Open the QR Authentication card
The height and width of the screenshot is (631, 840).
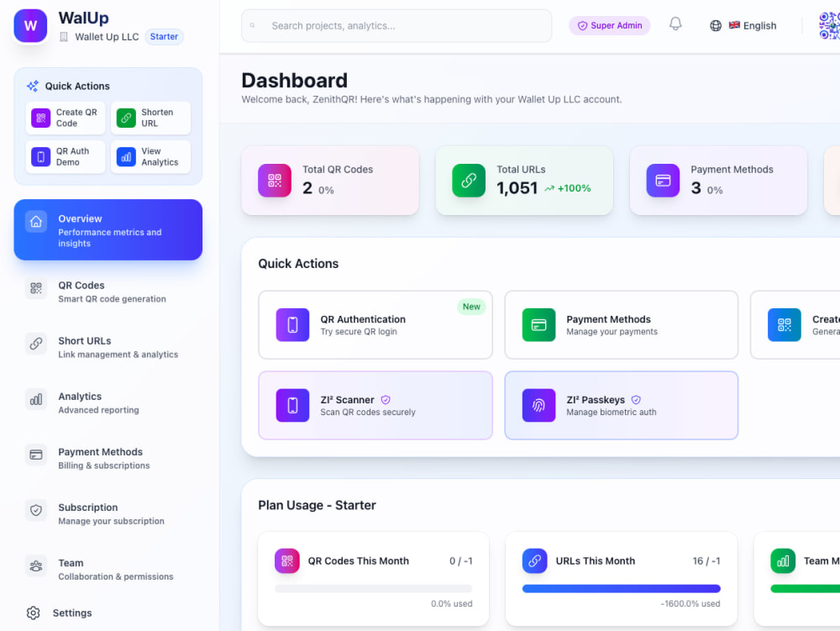pyautogui.click(x=375, y=324)
